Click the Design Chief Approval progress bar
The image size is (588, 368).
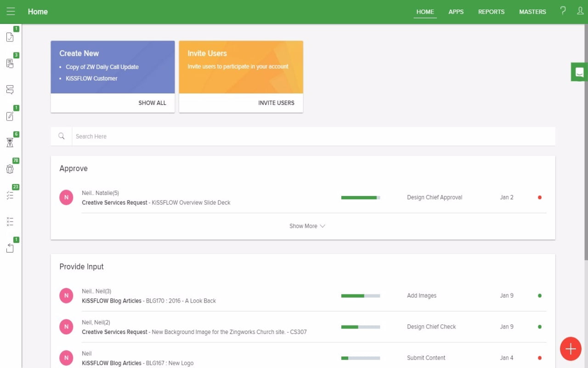click(x=361, y=197)
